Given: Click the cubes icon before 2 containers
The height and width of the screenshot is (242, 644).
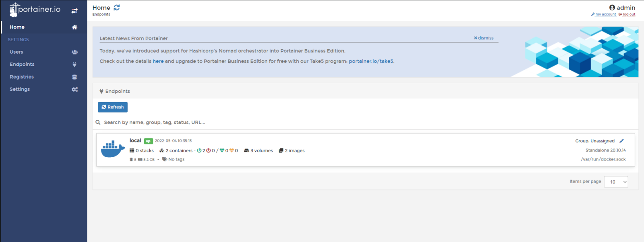Looking at the screenshot, I should (x=162, y=151).
